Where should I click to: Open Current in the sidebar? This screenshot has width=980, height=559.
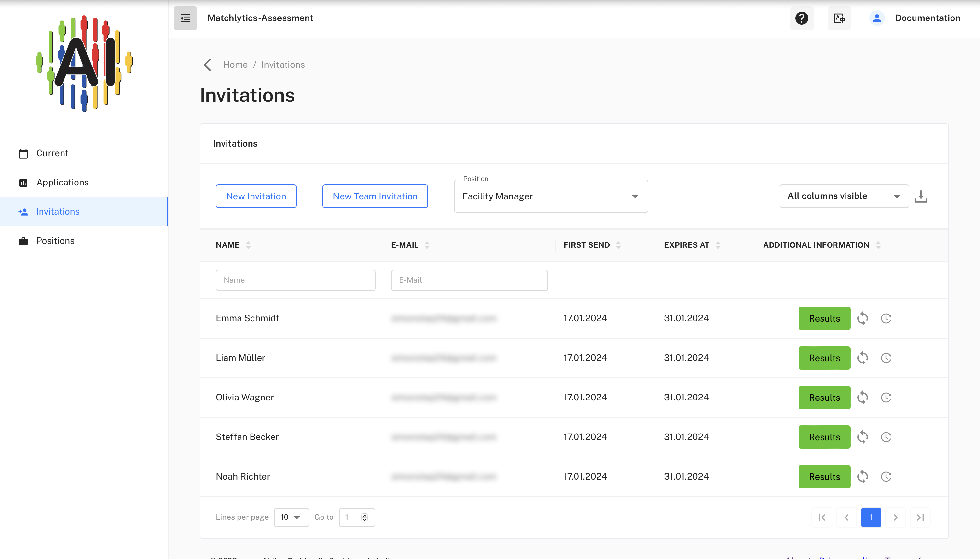84,153
